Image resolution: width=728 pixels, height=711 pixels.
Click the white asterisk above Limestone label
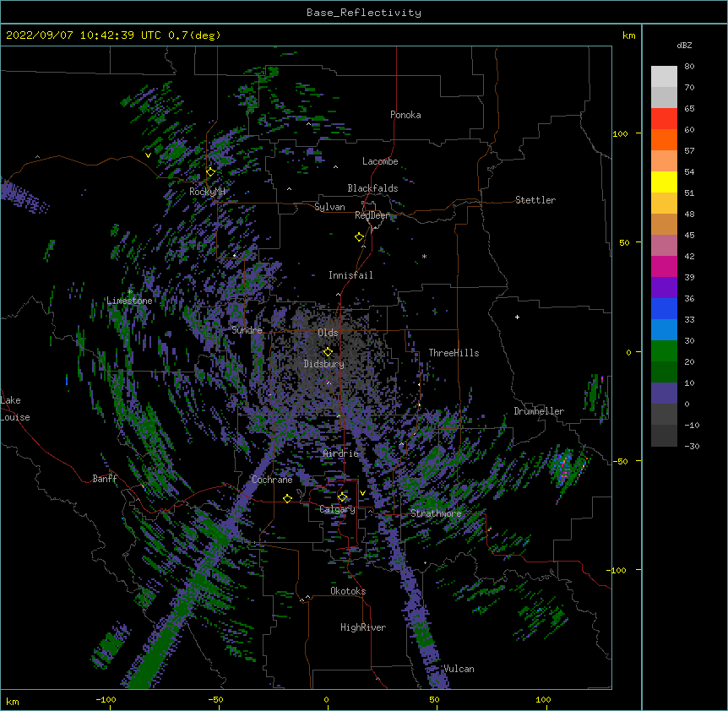[x=130, y=292]
